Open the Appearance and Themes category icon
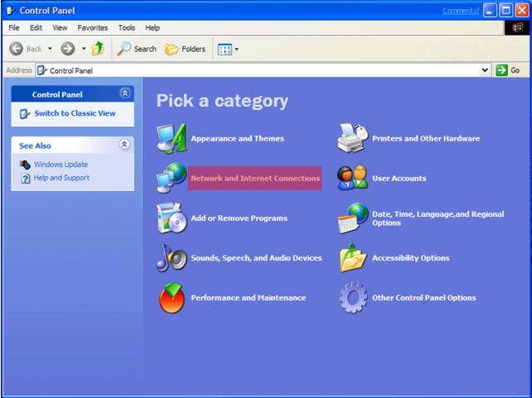This screenshot has height=398, width=532. tap(172, 139)
